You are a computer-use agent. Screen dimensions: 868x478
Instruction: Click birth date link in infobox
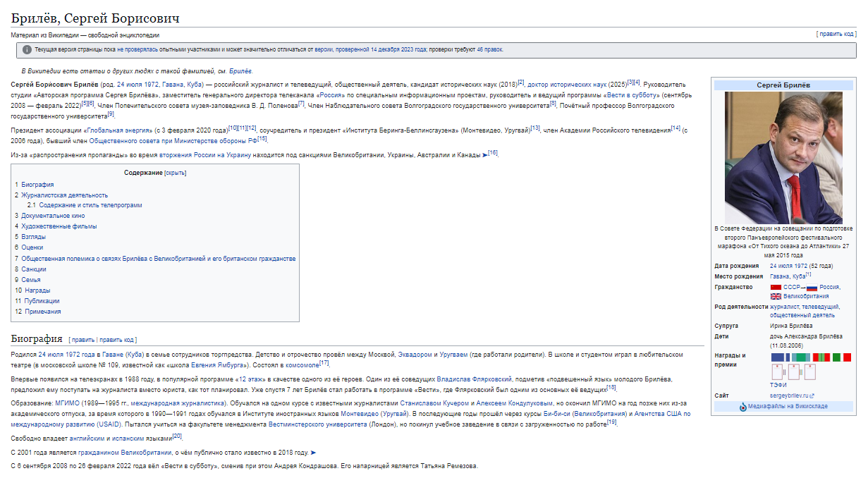789,266
